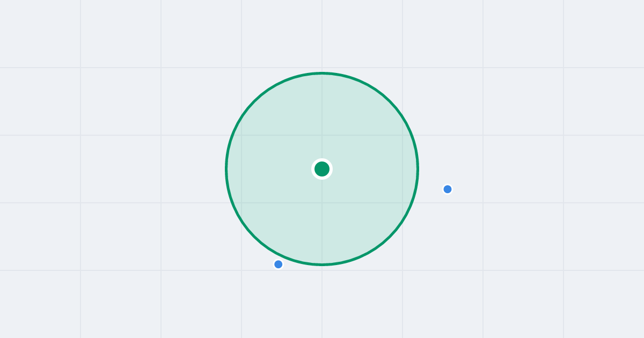Select the blue dot right of the circle
The width and height of the screenshot is (644, 338).
(448, 189)
